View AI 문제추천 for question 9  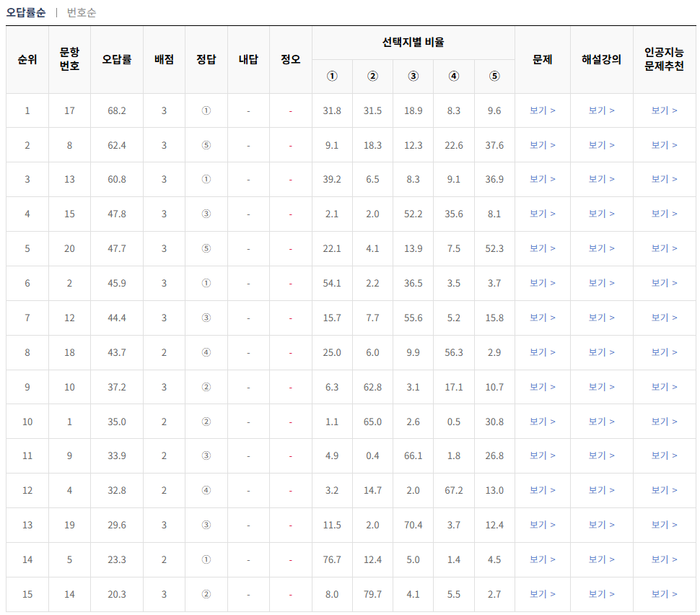(664, 455)
